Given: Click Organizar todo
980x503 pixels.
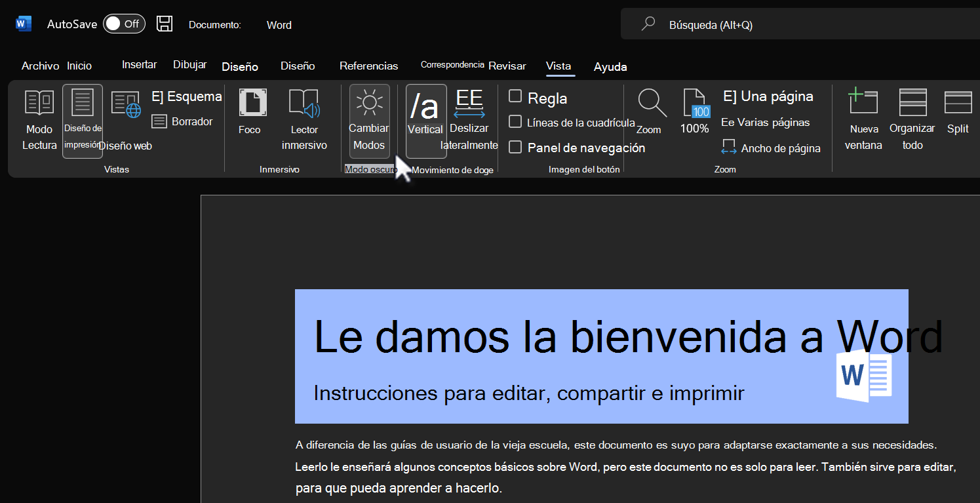Looking at the screenshot, I should (912, 121).
